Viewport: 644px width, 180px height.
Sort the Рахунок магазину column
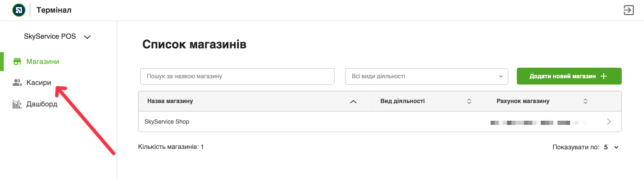[x=585, y=101]
